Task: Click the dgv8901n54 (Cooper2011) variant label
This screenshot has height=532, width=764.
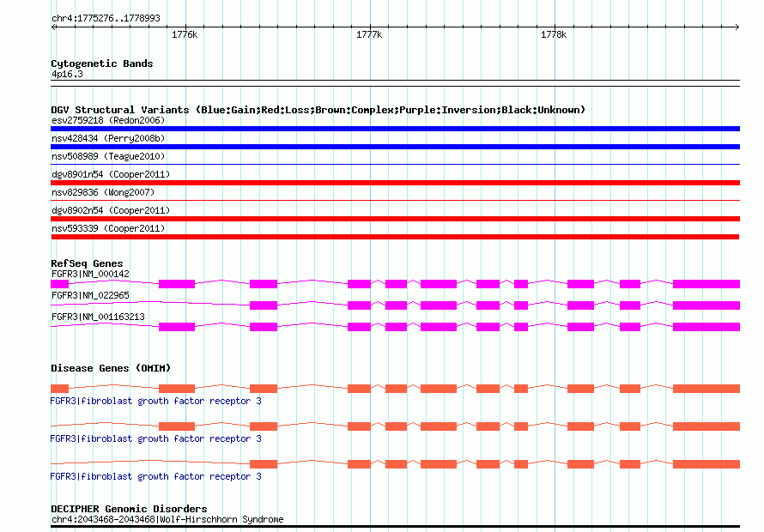Action: tap(111, 174)
